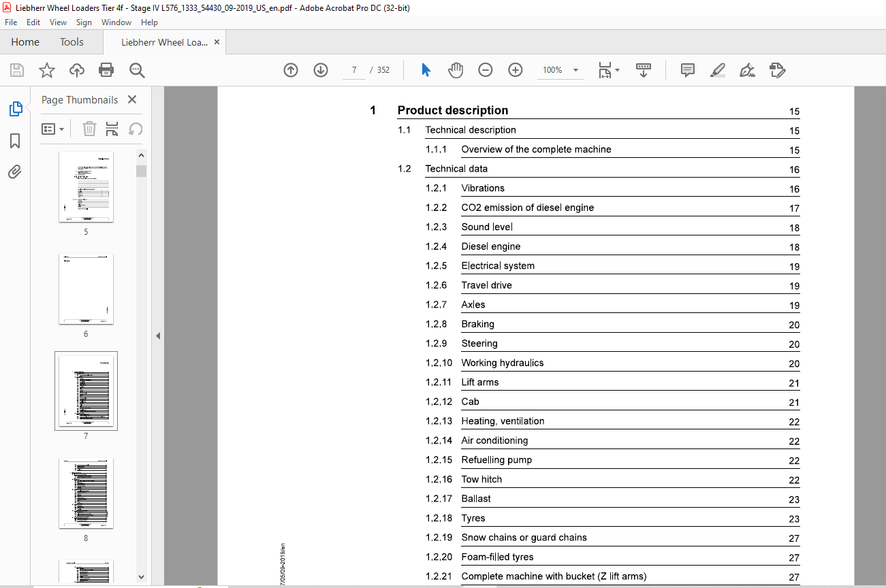Viewport: 886px width, 588px height.
Task: Select page 8 thumbnail
Action: point(86,493)
